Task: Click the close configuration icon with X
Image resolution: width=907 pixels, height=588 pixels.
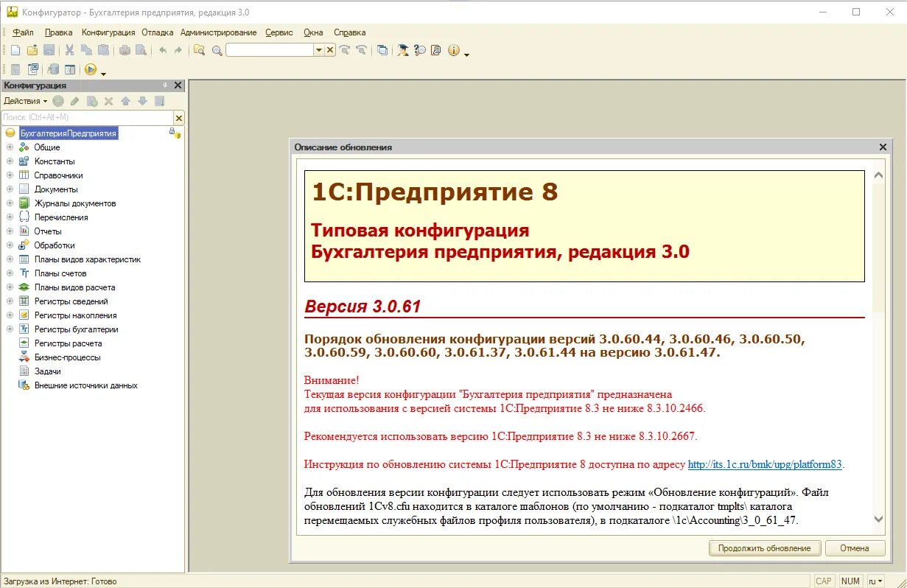Action: point(32,69)
